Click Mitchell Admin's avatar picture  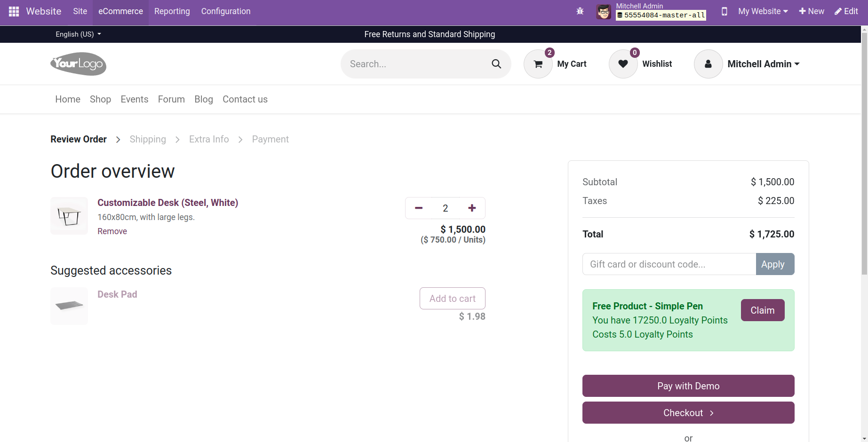click(604, 11)
